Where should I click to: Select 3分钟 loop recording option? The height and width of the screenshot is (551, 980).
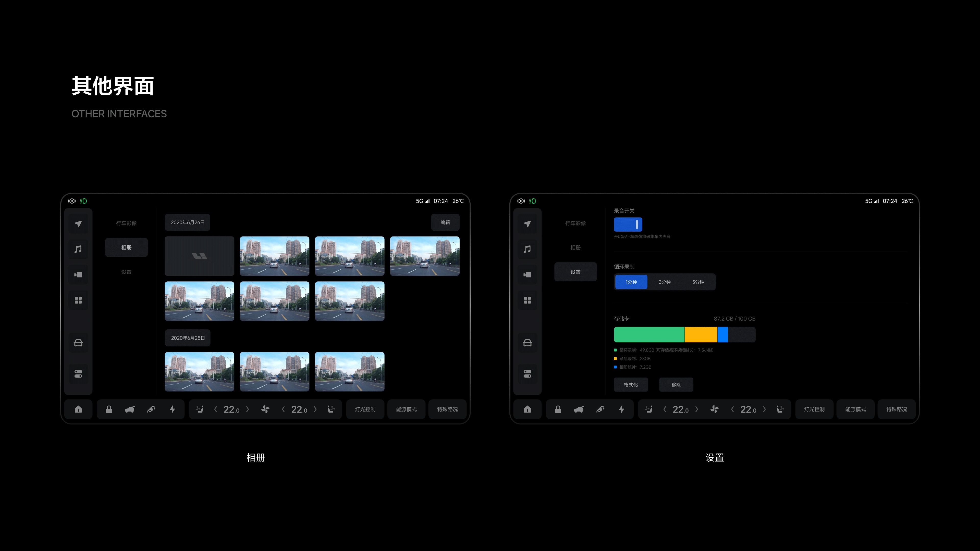coord(665,282)
